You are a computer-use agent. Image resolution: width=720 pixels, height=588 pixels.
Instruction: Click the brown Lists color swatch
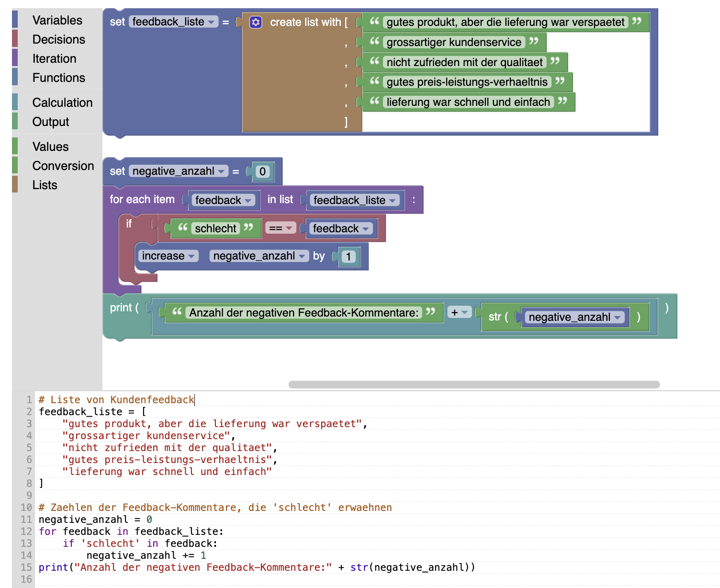[15, 185]
